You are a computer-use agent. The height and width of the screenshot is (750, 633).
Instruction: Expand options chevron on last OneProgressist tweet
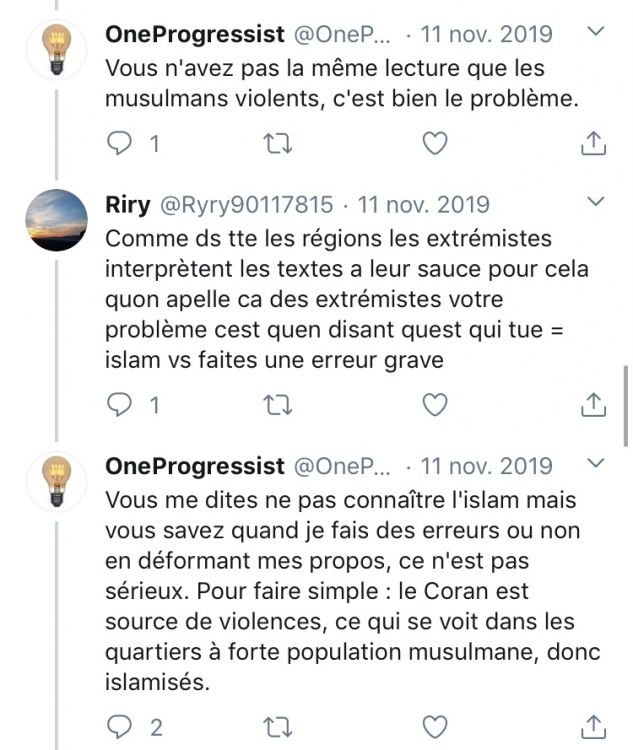click(x=594, y=463)
